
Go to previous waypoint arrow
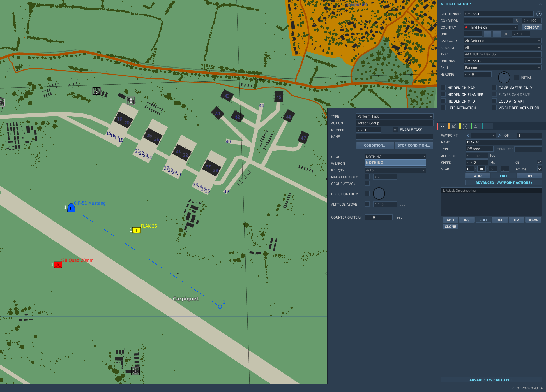pos(468,135)
